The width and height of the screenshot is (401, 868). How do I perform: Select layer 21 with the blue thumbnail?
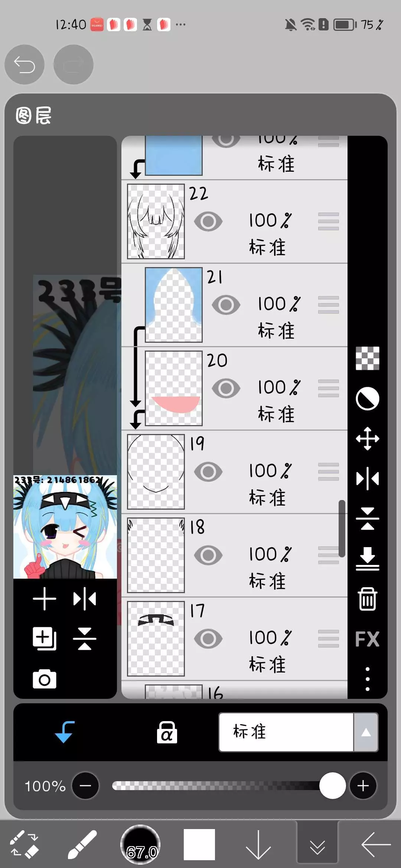[235, 305]
